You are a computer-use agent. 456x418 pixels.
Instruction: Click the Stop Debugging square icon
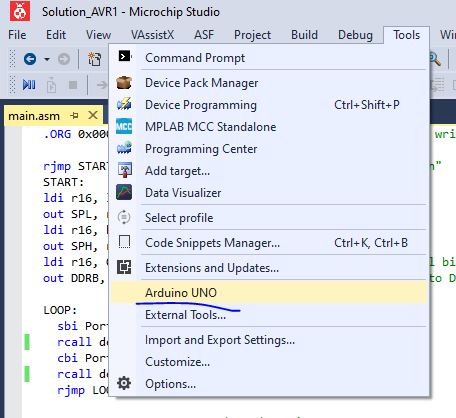coord(73,85)
